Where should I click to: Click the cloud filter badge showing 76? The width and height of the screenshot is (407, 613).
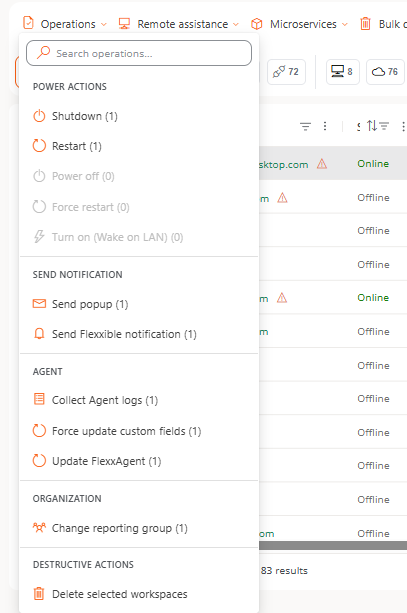[385, 72]
